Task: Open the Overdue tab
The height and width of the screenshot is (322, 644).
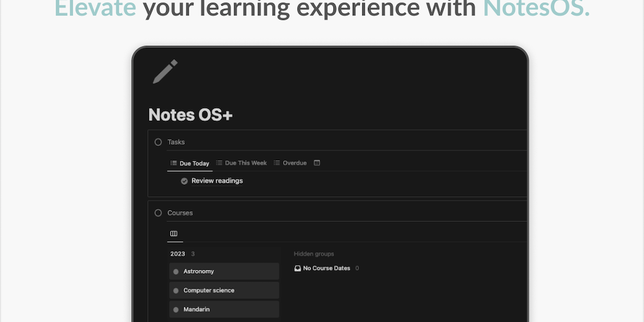Action: (x=290, y=163)
